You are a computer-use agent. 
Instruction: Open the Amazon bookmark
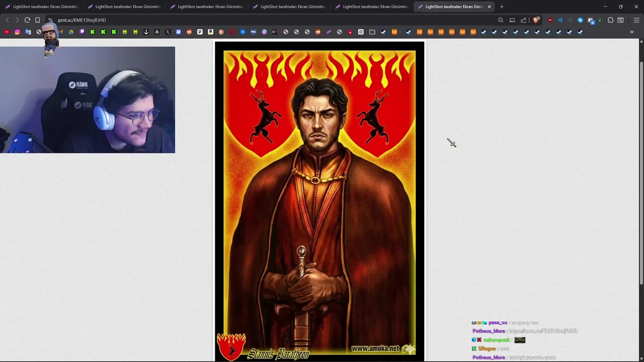tap(210, 32)
